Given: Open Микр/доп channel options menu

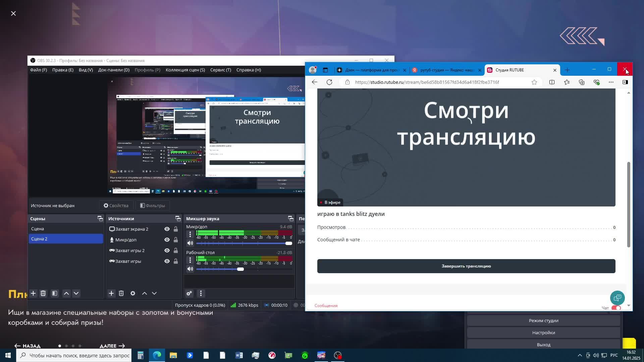Looking at the screenshot, I should (x=190, y=234).
